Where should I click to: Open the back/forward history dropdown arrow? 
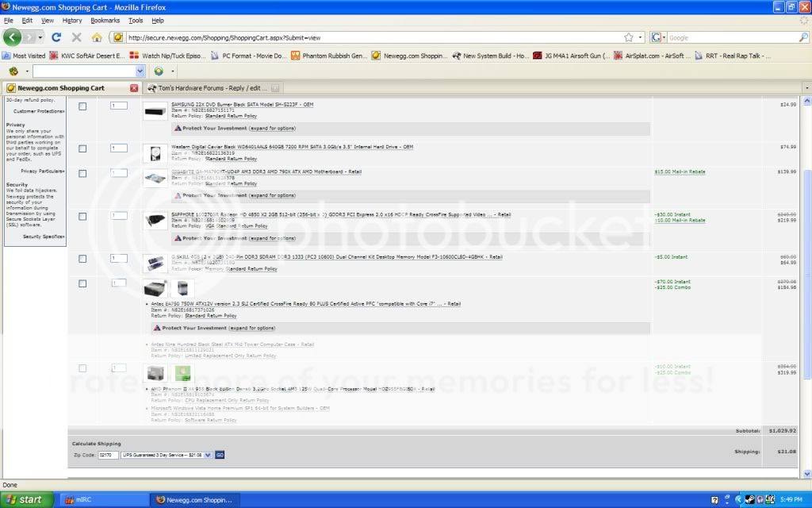pyautogui.click(x=40, y=37)
